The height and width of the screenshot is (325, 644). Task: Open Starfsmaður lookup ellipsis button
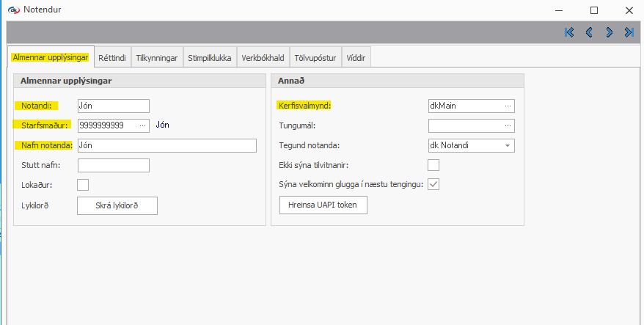pyautogui.click(x=142, y=125)
